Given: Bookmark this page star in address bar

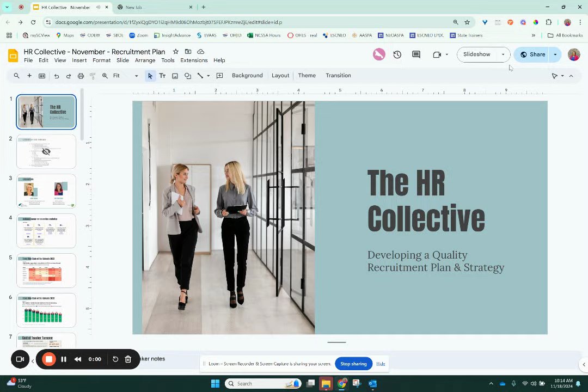Looking at the screenshot, I should tap(467, 22).
